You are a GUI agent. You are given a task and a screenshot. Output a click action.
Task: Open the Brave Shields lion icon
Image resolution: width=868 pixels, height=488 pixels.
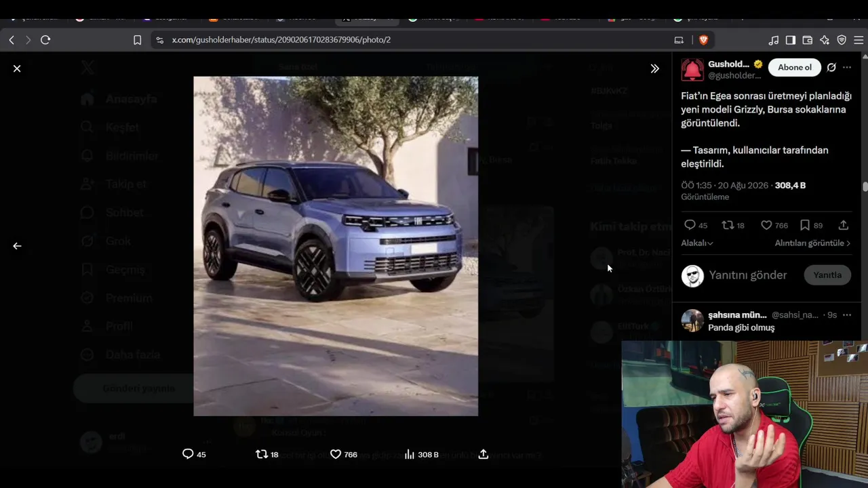coord(703,40)
